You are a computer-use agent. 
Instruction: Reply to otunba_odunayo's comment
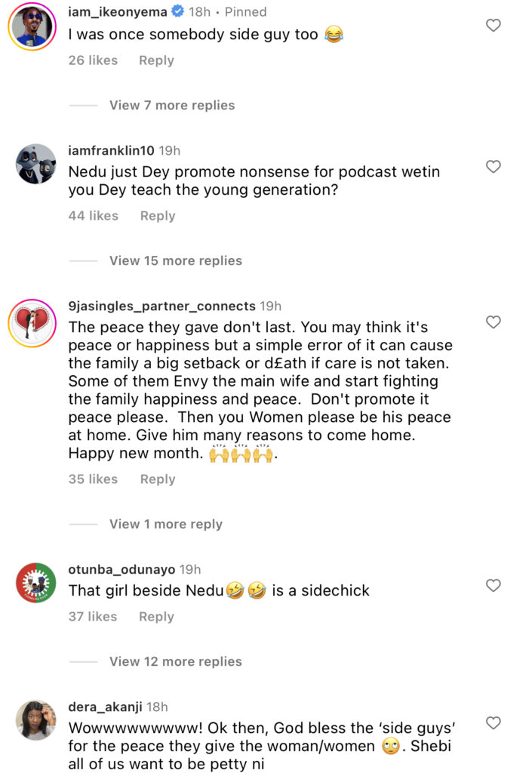tap(156, 617)
